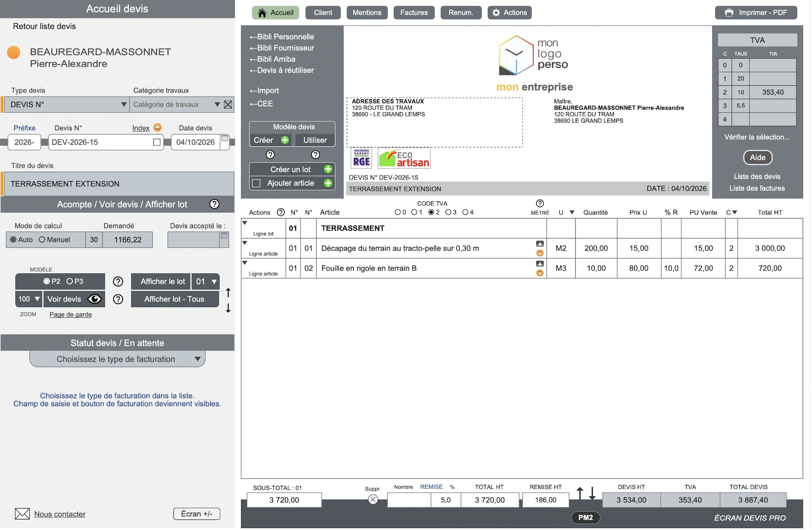Click green plus beside Créer un lot
The width and height of the screenshot is (812, 530).
[x=328, y=169]
